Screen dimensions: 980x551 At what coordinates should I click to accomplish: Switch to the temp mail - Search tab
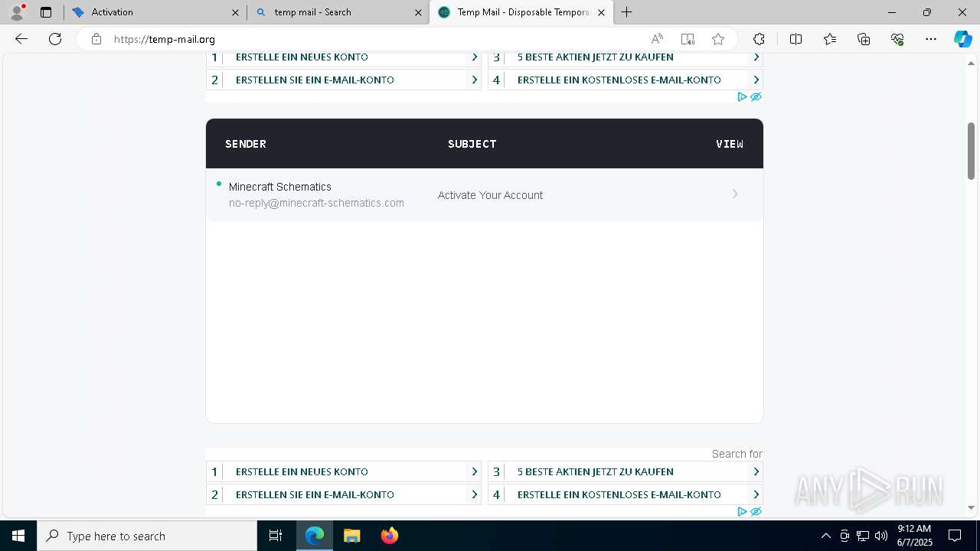(x=338, y=12)
